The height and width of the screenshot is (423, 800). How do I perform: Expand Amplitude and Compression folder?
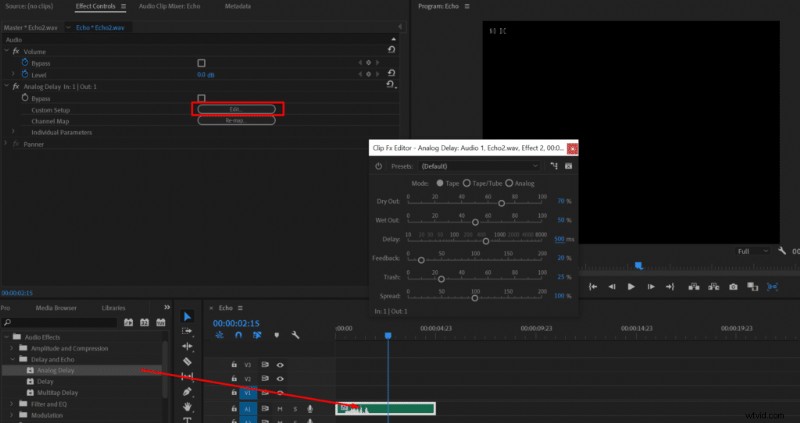[12, 348]
